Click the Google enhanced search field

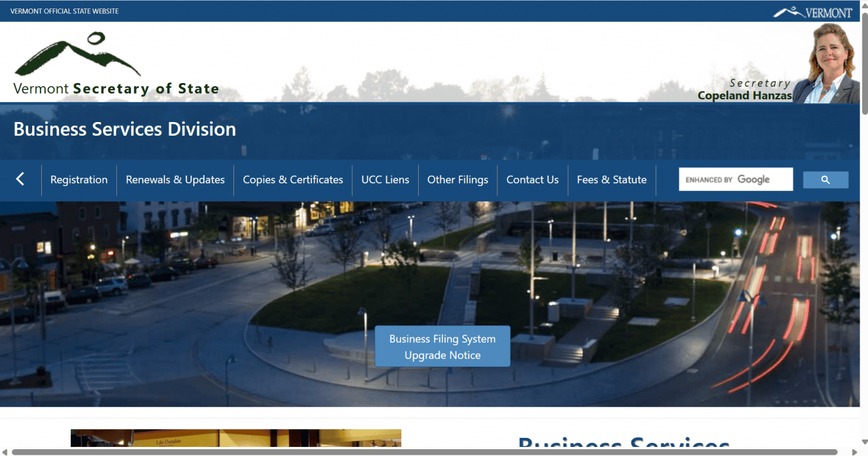[x=736, y=180]
